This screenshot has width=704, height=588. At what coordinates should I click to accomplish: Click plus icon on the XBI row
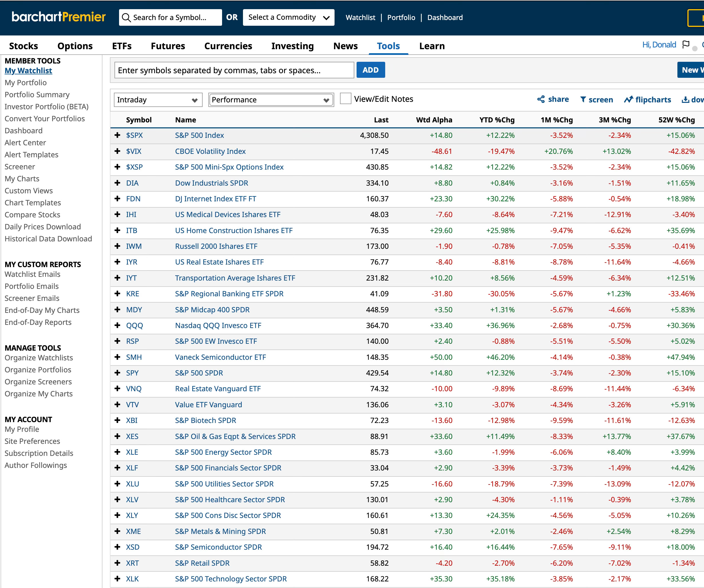[117, 420]
